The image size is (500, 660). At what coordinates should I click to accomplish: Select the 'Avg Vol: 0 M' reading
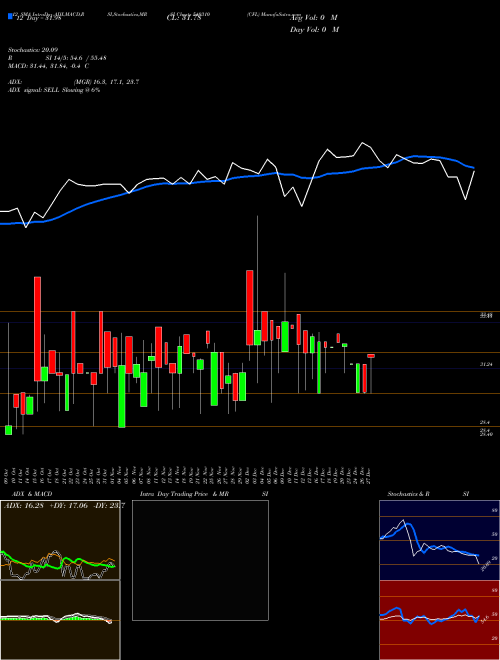pyautogui.click(x=314, y=18)
